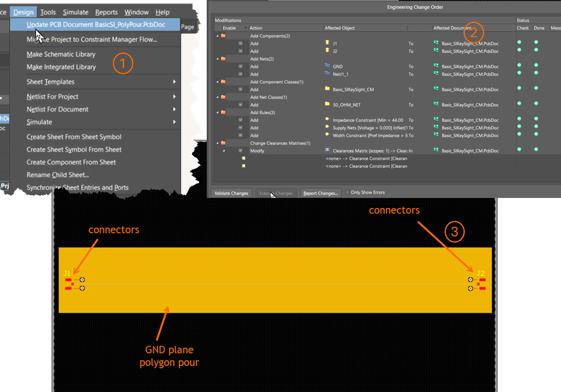Image resolution: width=561 pixels, height=392 pixels.
Task: Open the Enable column dropdown arrow
Action: coord(245,28)
